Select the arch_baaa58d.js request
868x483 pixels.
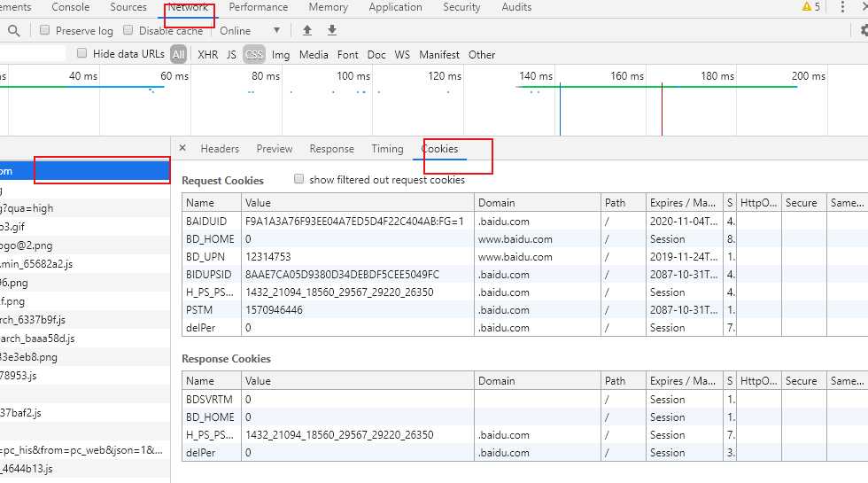pyautogui.click(x=85, y=339)
